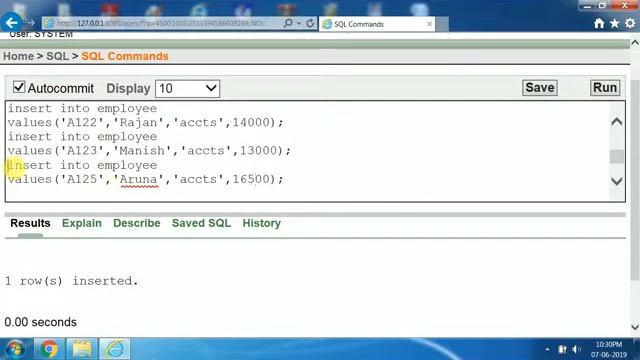This screenshot has height=360, width=640.
Task: Click the '1 row(s) inserted.' message
Action: click(x=71, y=281)
